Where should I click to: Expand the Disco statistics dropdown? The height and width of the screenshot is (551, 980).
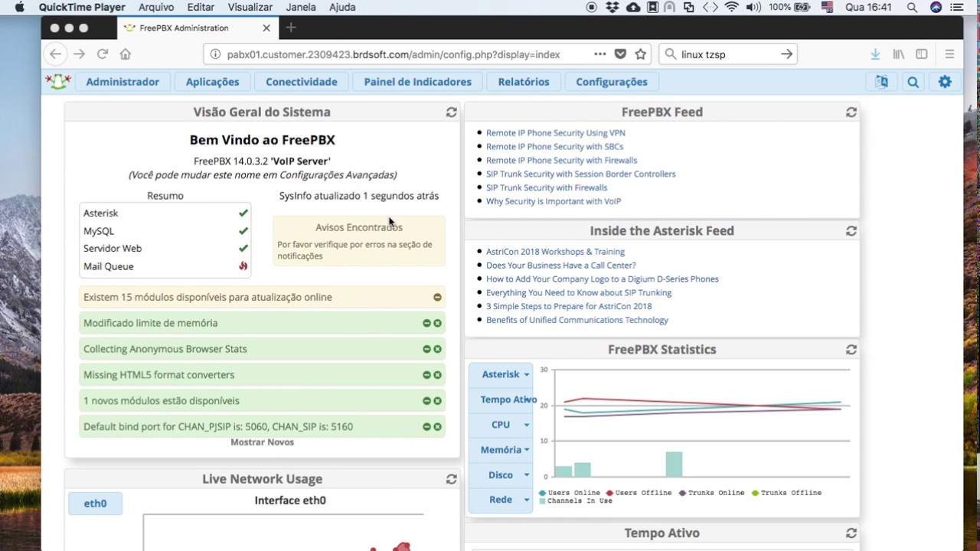click(501, 475)
